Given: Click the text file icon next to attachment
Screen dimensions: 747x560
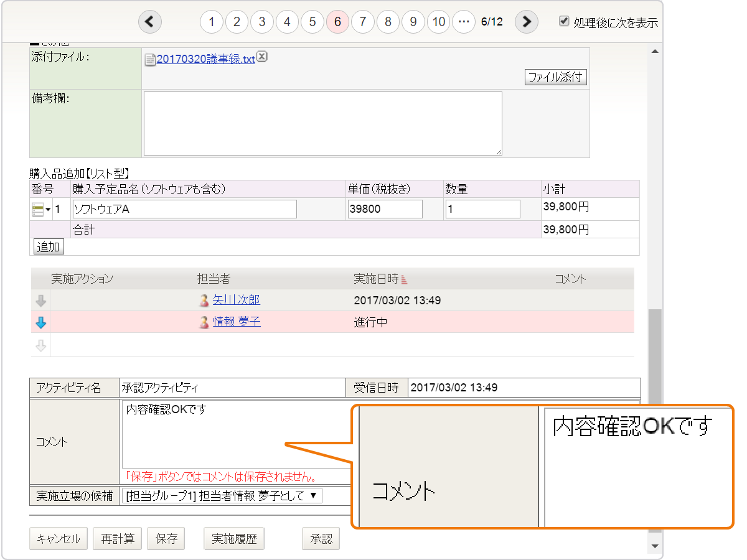Looking at the screenshot, I should click(150, 60).
